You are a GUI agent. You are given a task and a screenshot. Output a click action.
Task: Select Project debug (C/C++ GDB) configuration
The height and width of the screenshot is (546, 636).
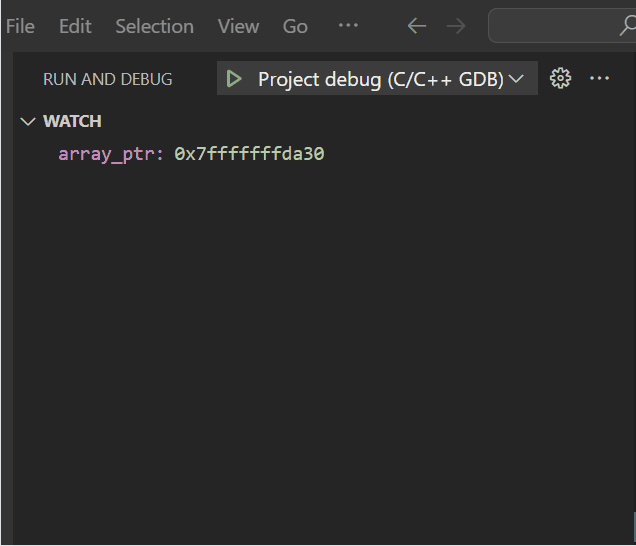tap(380, 79)
